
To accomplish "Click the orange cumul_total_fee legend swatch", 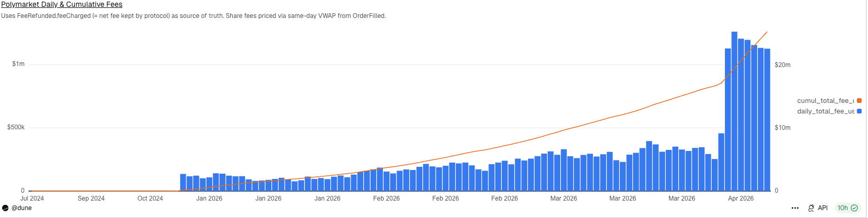I will click(860, 101).
